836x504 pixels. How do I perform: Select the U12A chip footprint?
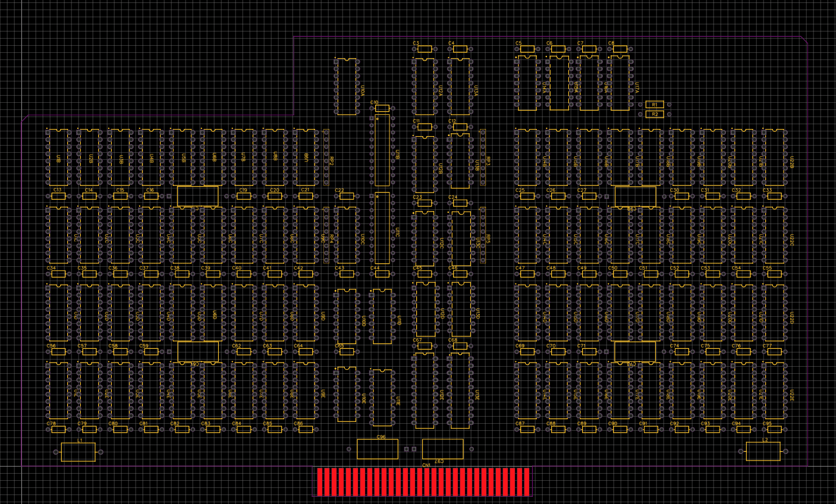coord(425,87)
